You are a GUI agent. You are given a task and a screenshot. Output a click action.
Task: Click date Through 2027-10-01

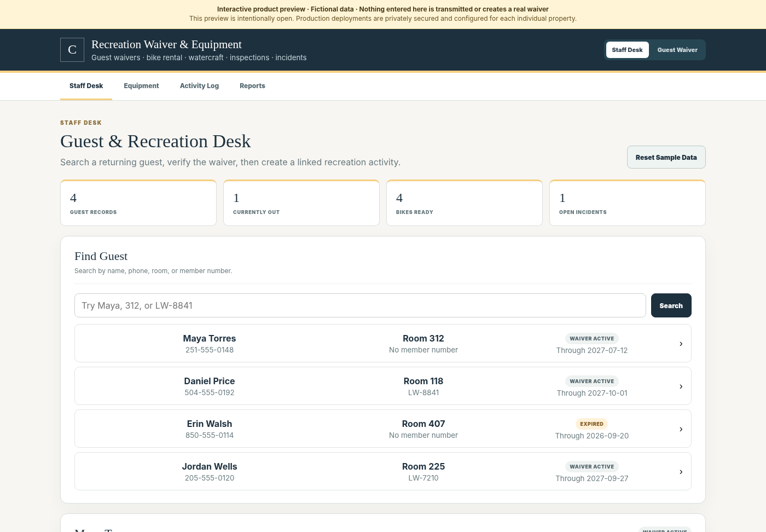pyautogui.click(x=592, y=393)
